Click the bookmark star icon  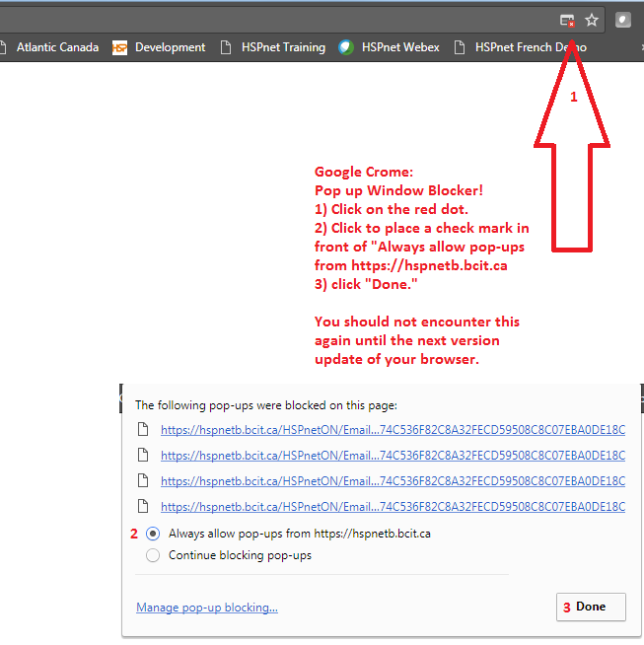592,20
